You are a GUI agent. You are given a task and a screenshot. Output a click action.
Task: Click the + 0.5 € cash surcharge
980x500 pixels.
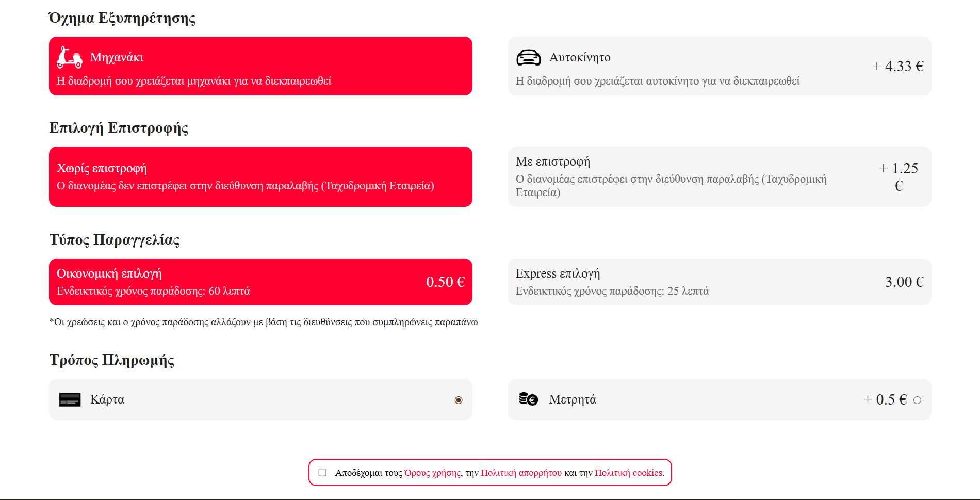[x=885, y=399]
